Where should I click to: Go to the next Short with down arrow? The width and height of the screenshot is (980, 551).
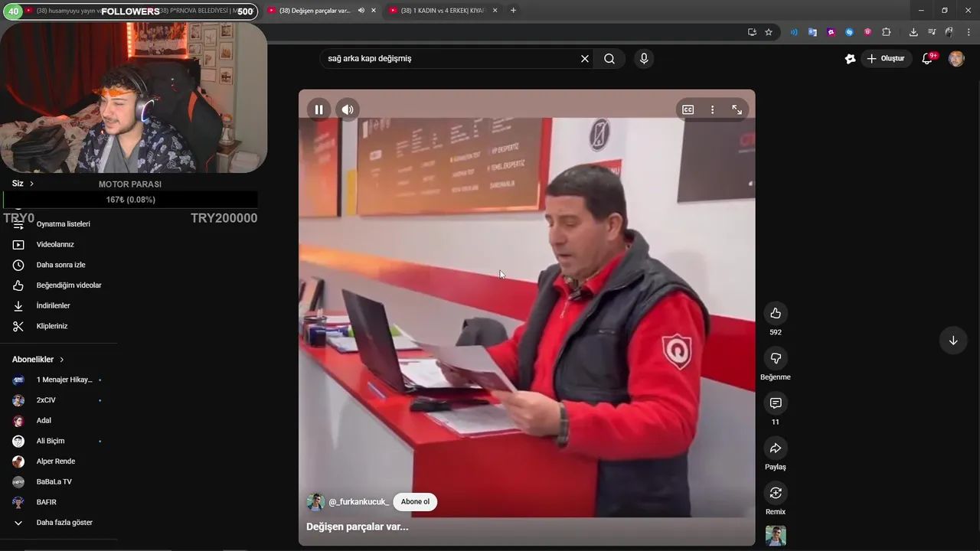(x=953, y=341)
